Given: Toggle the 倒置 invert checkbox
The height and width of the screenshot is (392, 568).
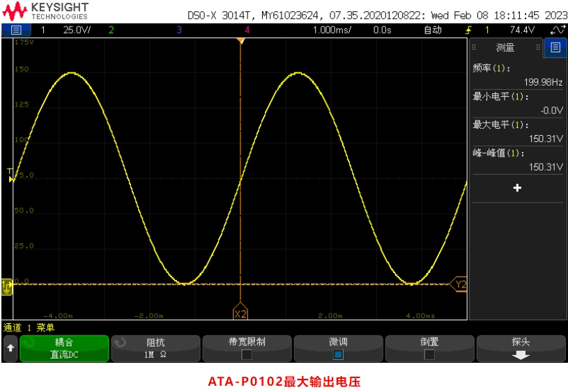Looking at the screenshot, I should pos(429,354).
